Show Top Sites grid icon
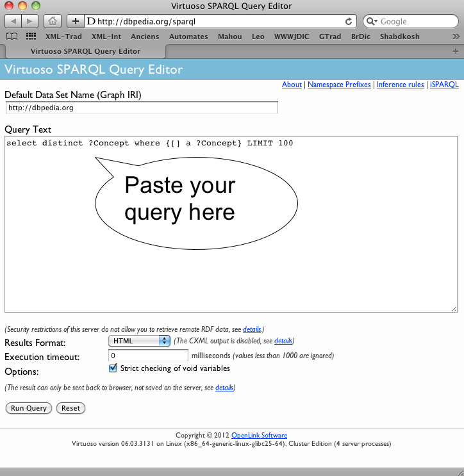Screen dimensions: 464x476 (31, 37)
